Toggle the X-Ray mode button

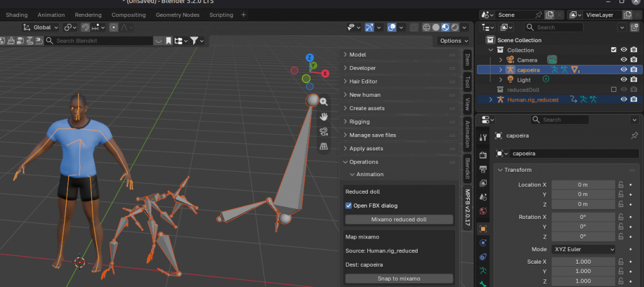(x=414, y=28)
